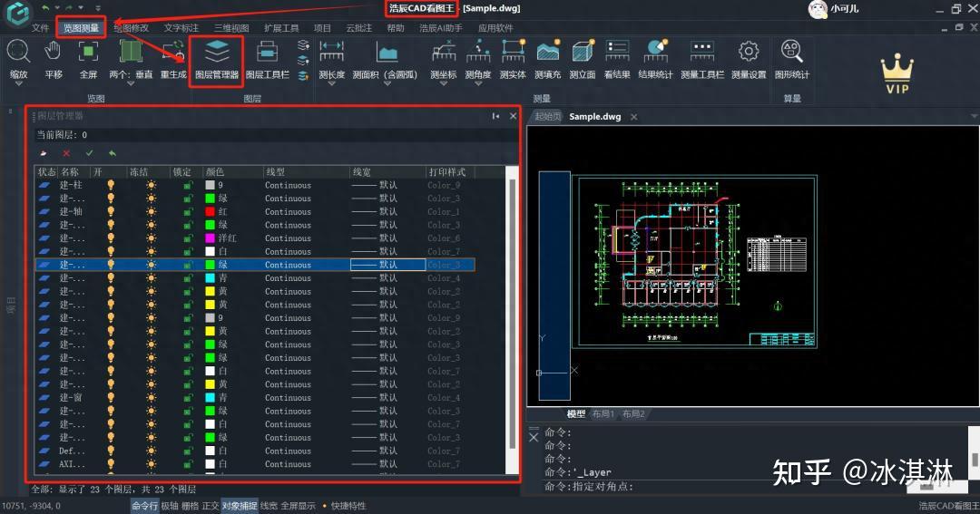Switch to the 三维视图 ribbon tab

(231, 28)
